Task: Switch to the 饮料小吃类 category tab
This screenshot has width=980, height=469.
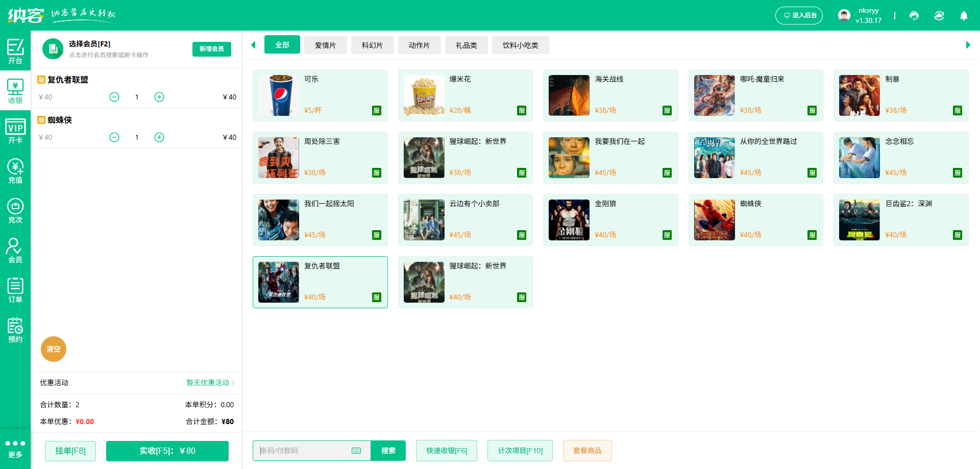Action: click(520, 45)
